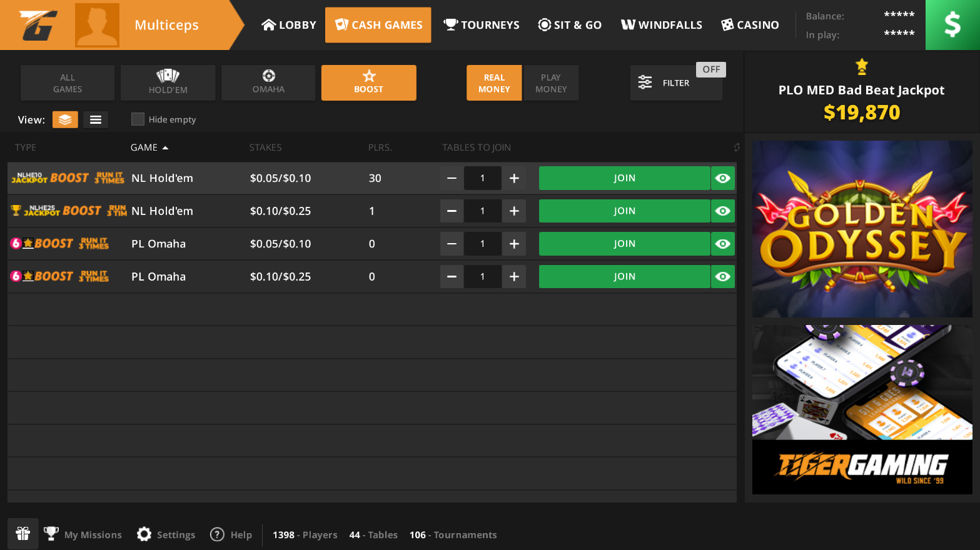Toggle the Play Money mode
The width and height of the screenshot is (980, 550).
pos(550,83)
